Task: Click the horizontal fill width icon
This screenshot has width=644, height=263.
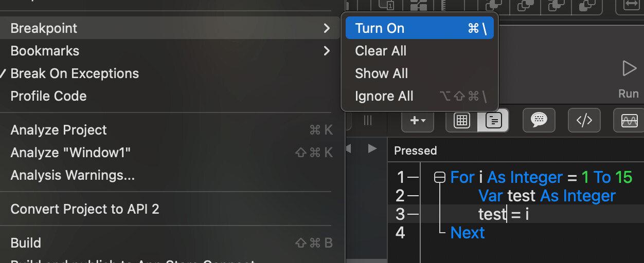Action: 630,5
